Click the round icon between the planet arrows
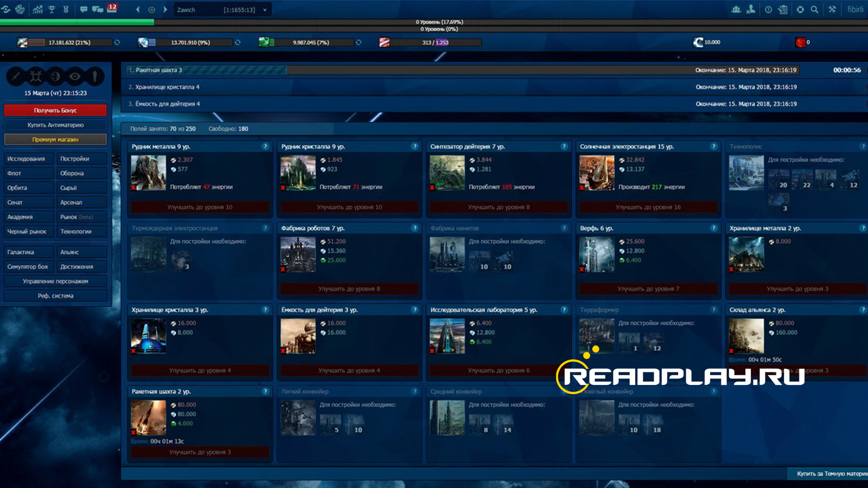The width and height of the screenshot is (868, 488). pyautogui.click(x=151, y=10)
